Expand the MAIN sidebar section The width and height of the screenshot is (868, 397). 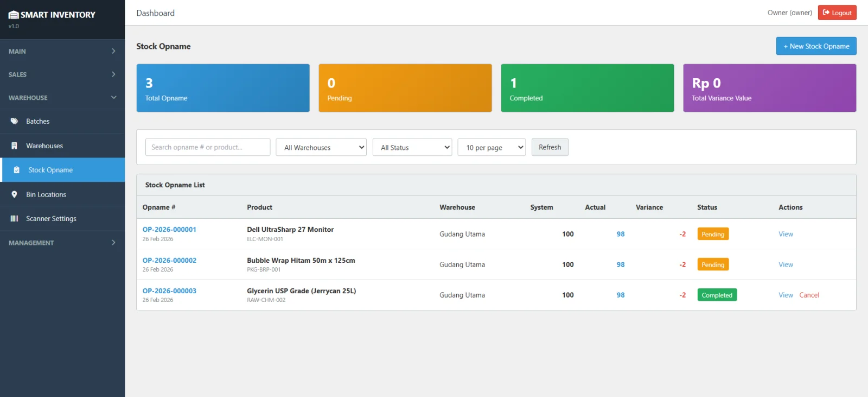pos(62,51)
